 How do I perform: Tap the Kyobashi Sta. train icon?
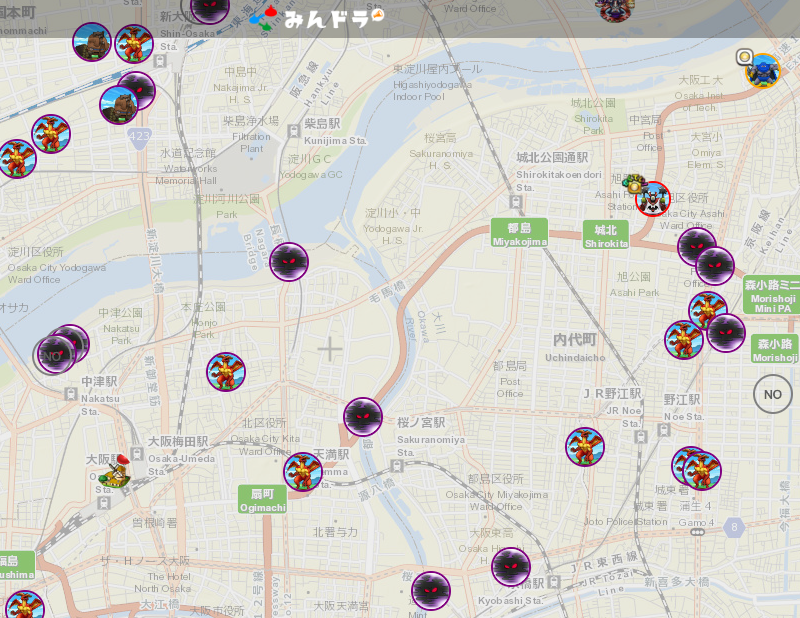pos(554,582)
